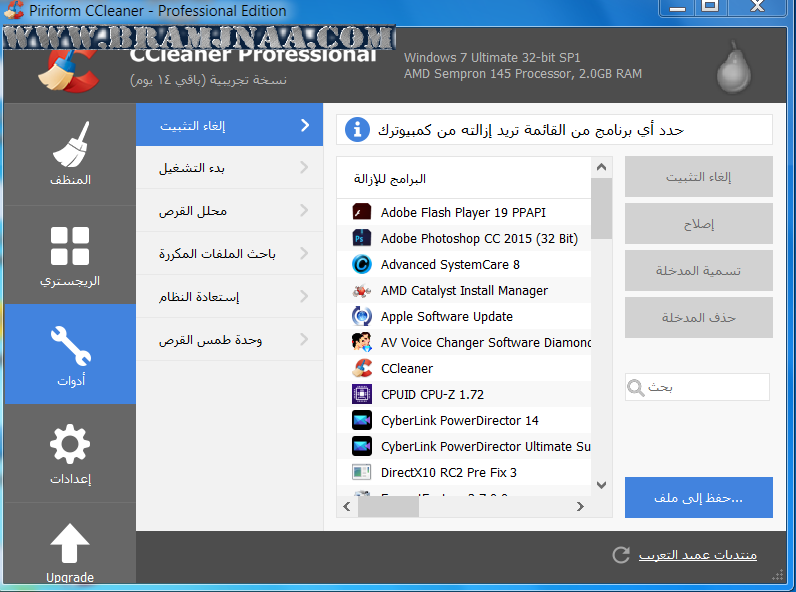Viewport: 796px width, 592px height.
Task: Click the horizontal scrollbar thumb of program list
Action: point(388,506)
